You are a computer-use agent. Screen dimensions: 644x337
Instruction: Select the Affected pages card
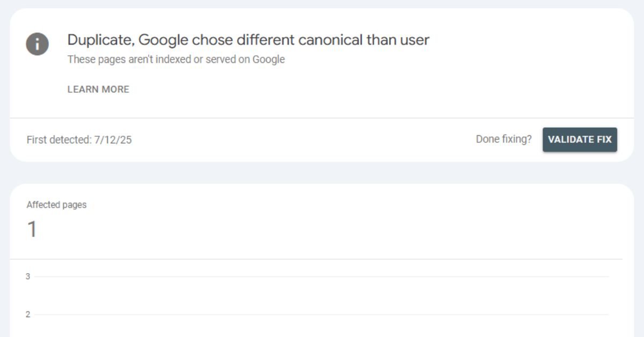click(322, 258)
